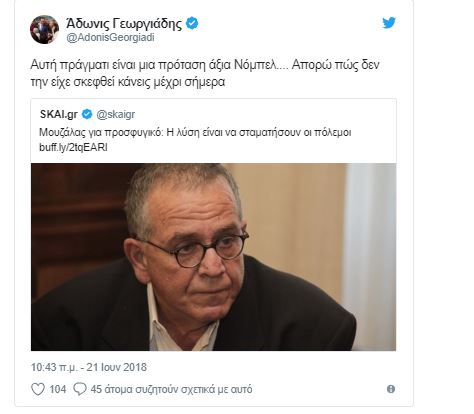
Task: Open the @AdonisGeorgiadi handle link
Action: pos(110,38)
